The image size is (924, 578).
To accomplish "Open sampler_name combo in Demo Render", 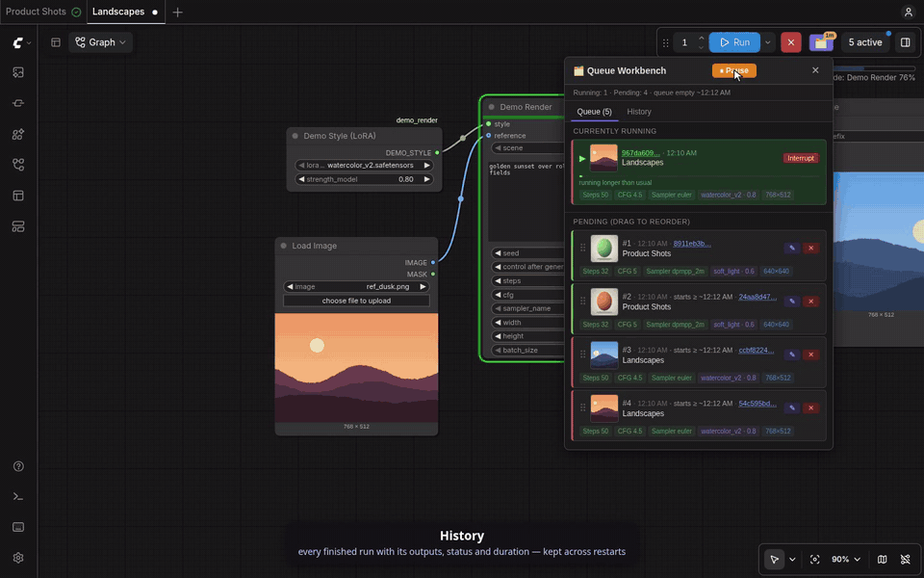I will tap(527, 308).
